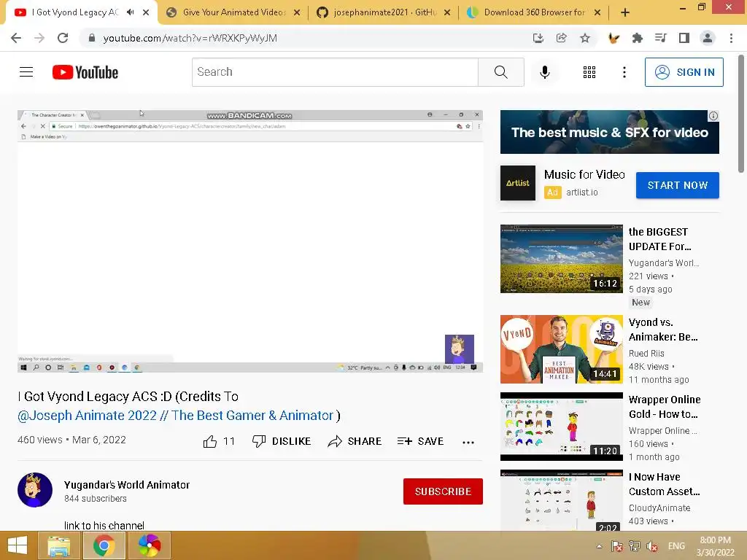Viewport: 747px width, 560px height.
Task: Open the Windows Start button
Action: click(x=18, y=545)
